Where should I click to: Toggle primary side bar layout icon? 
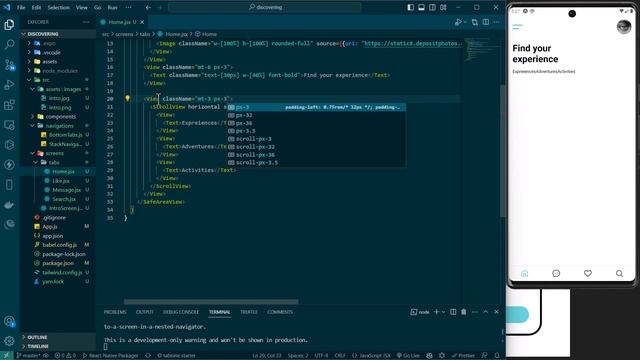click(411, 7)
